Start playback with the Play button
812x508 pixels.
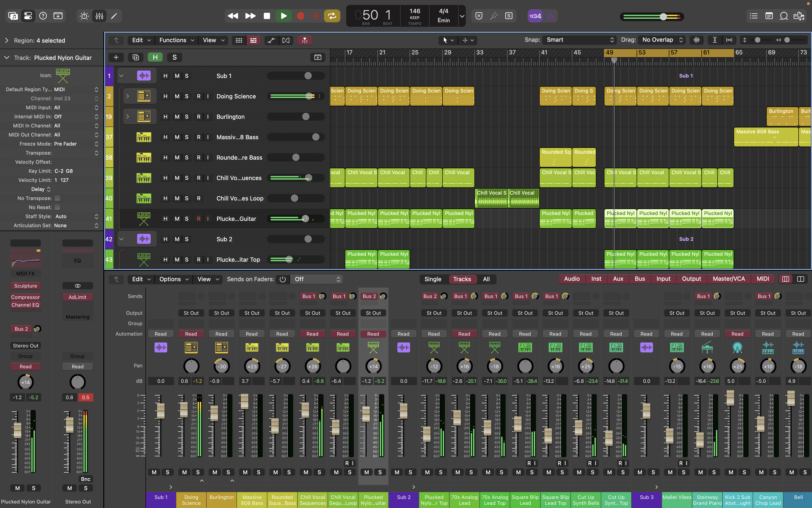click(x=283, y=16)
